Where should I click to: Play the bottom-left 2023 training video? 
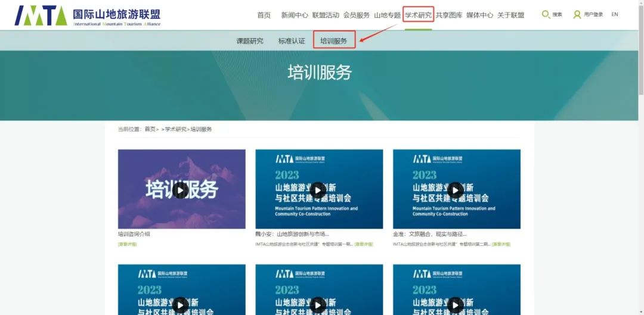[181, 304]
